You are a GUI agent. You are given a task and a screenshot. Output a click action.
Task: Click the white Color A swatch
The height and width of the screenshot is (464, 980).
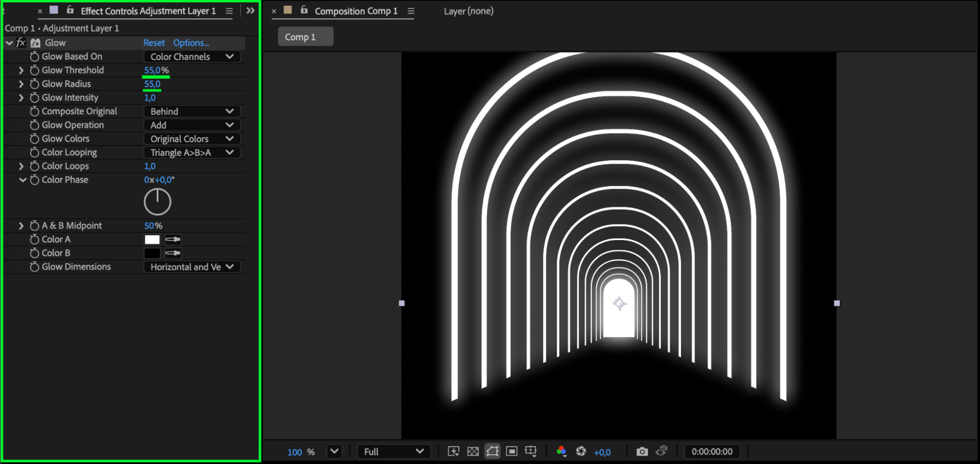(x=152, y=239)
